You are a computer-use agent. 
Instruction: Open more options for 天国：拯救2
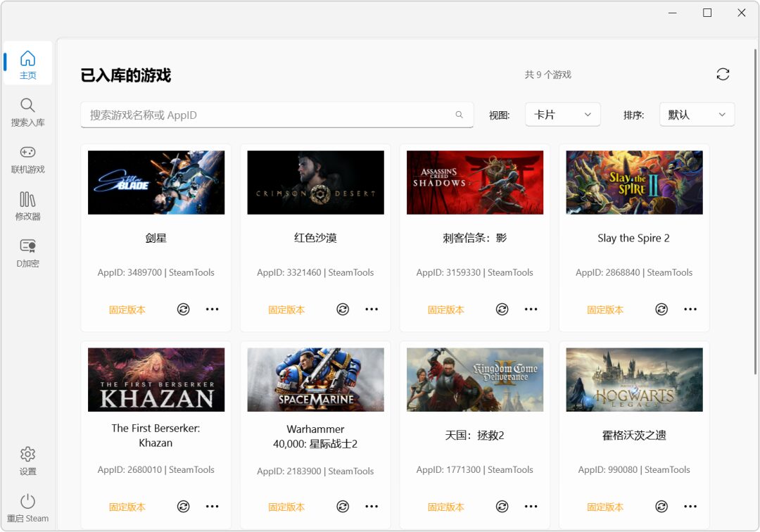click(531, 507)
